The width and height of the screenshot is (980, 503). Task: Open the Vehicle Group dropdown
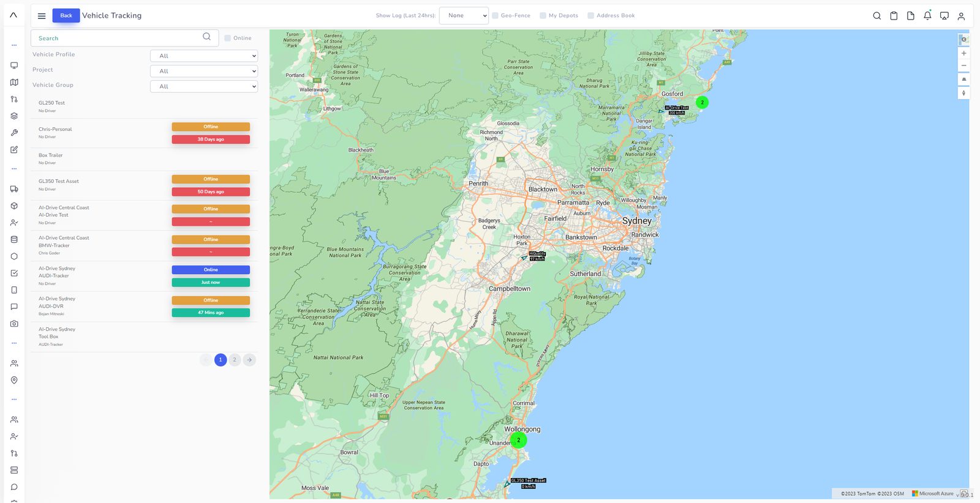[204, 86]
